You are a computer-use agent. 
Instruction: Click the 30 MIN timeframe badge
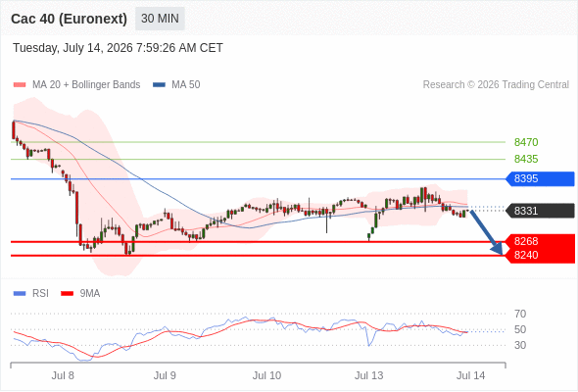tap(160, 19)
